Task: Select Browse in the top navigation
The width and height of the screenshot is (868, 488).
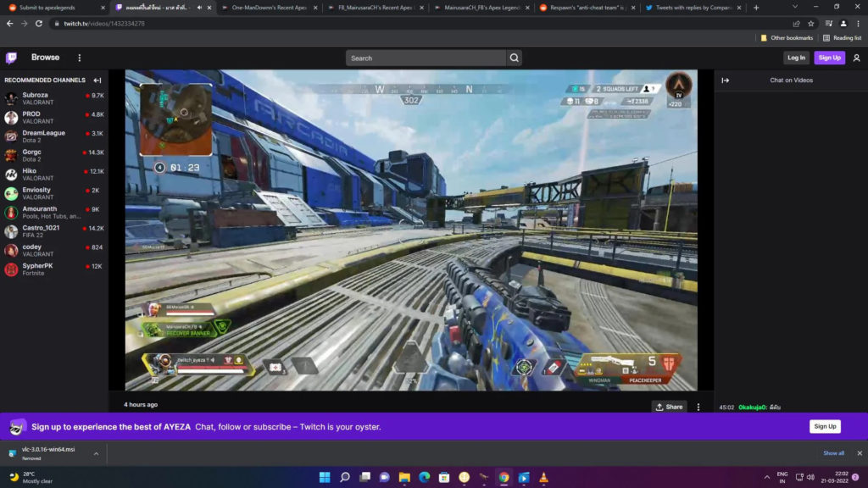Action: pyautogui.click(x=45, y=57)
